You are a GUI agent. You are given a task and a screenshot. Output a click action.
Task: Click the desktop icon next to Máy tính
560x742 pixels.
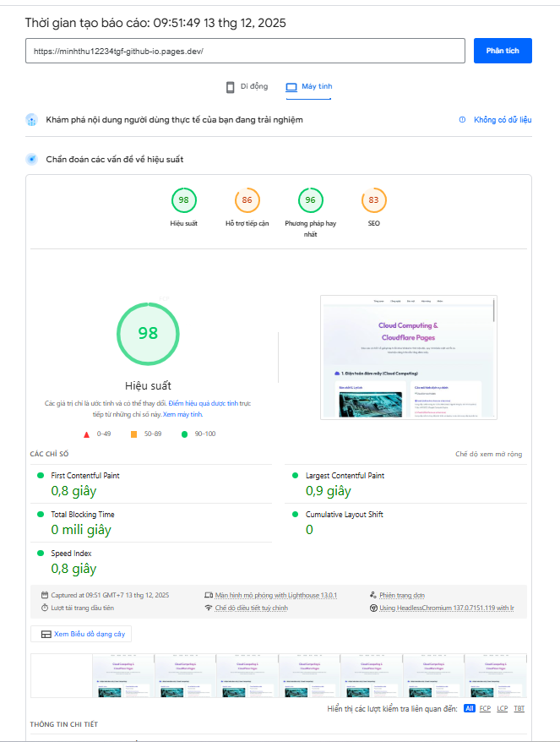pyautogui.click(x=291, y=86)
